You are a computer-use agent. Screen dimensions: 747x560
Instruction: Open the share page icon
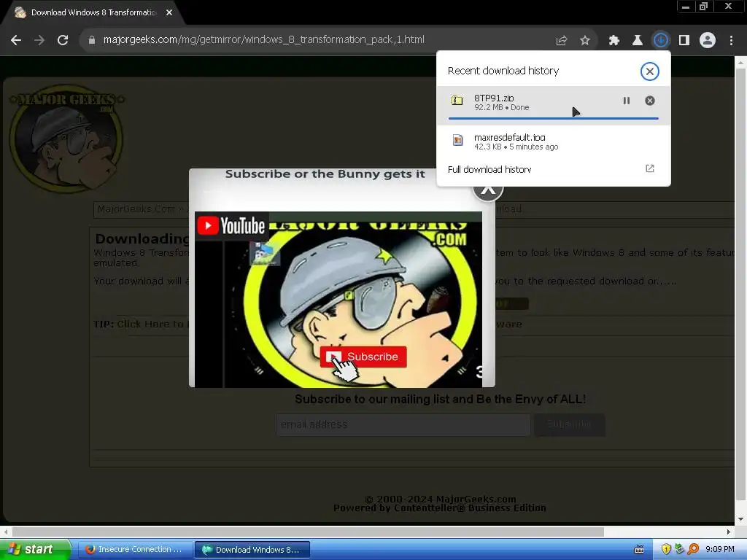point(562,41)
